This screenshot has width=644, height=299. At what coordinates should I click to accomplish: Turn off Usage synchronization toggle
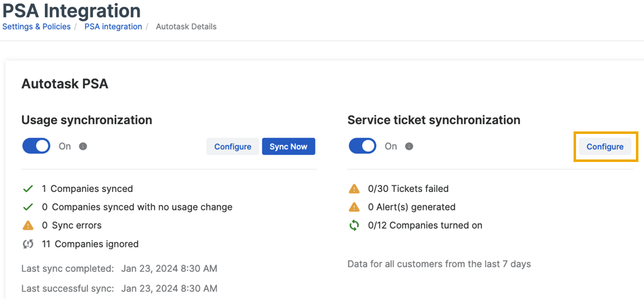pyautogui.click(x=36, y=146)
